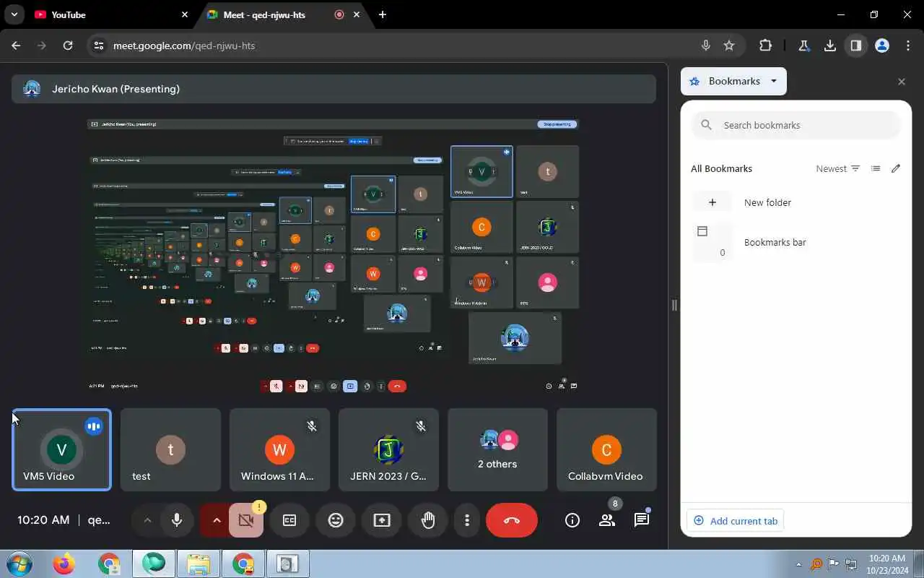The width and height of the screenshot is (924, 578).
Task: Click the meeting code qe... text
Action: coord(99,520)
